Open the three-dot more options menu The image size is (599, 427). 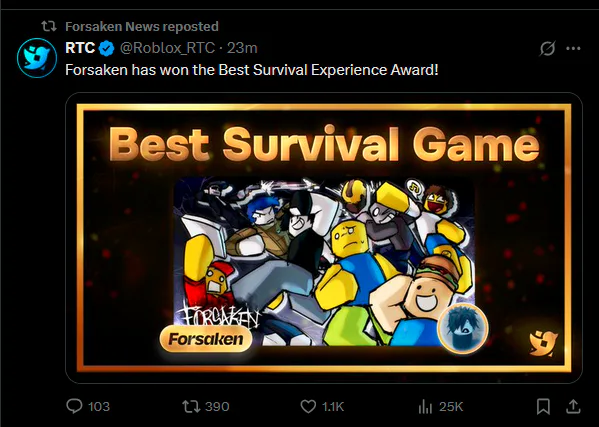tap(573, 49)
